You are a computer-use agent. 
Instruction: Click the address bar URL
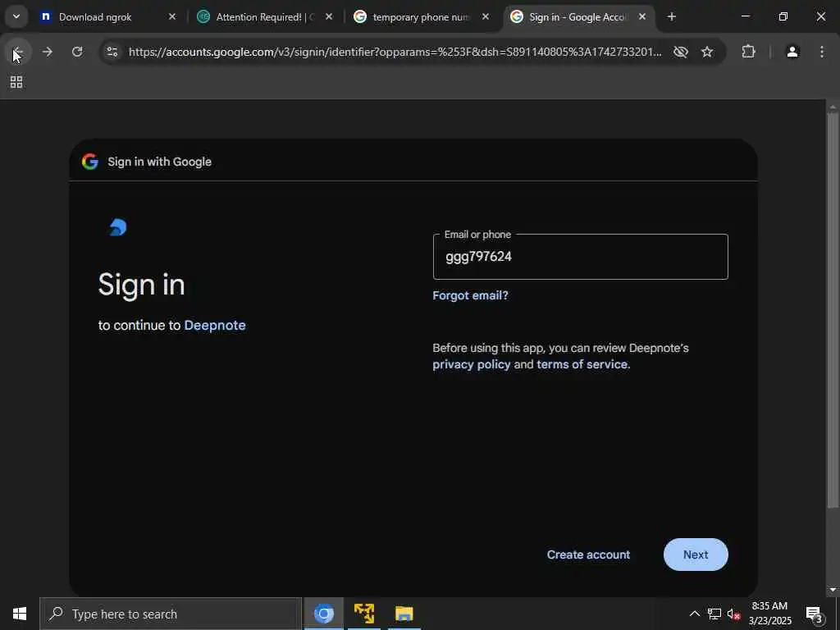click(x=395, y=52)
